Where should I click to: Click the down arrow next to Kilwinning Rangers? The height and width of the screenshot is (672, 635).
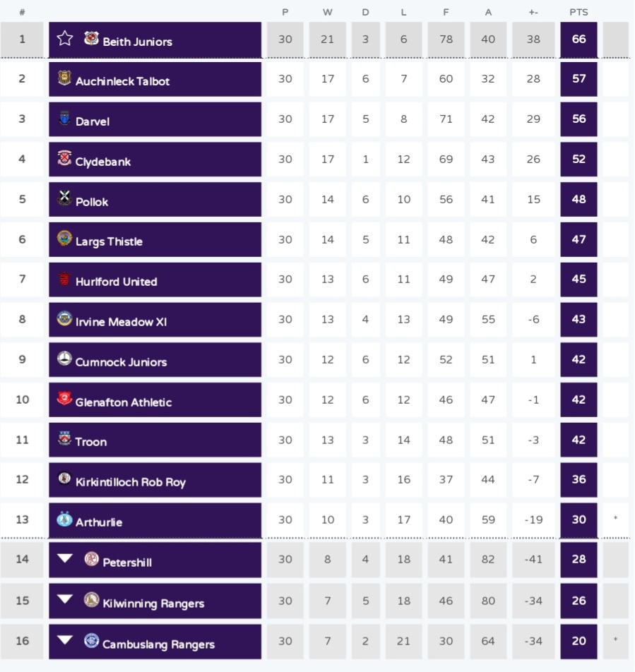point(65,600)
